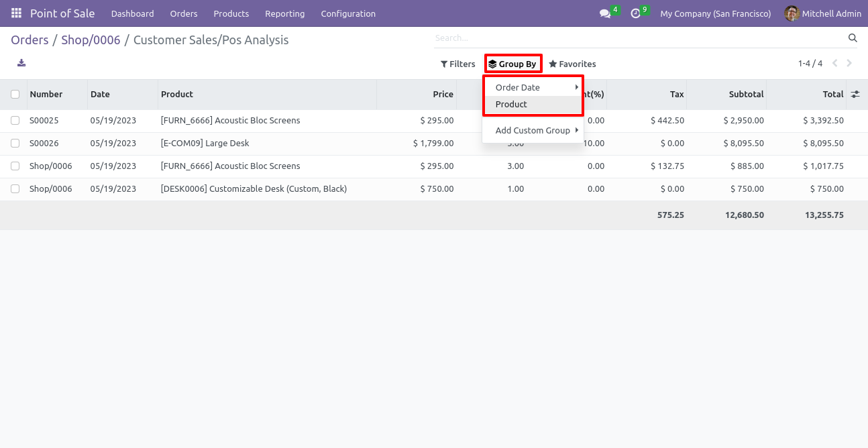The width and height of the screenshot is (868, 448).
Task: Group records by Product
Action: pyautogui.click(x=533, y=105)
